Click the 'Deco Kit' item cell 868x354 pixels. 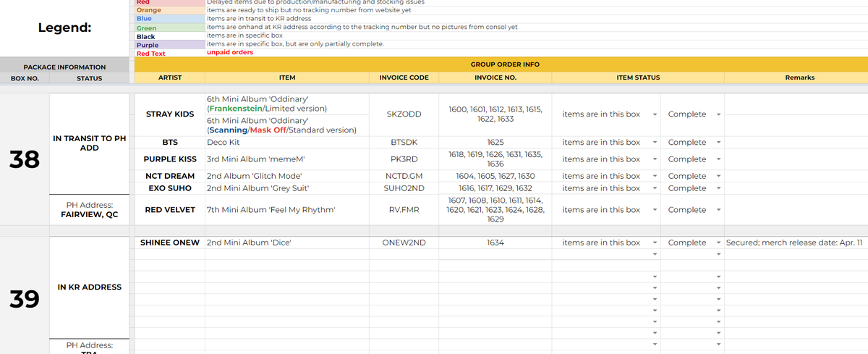pos(286,143)
